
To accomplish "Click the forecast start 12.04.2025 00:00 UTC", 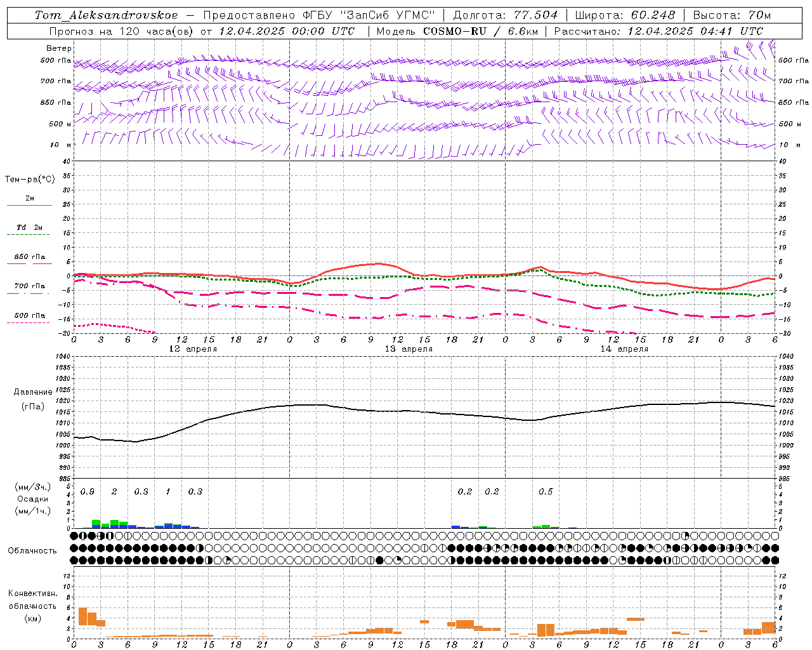I will [x=287, y=31].
